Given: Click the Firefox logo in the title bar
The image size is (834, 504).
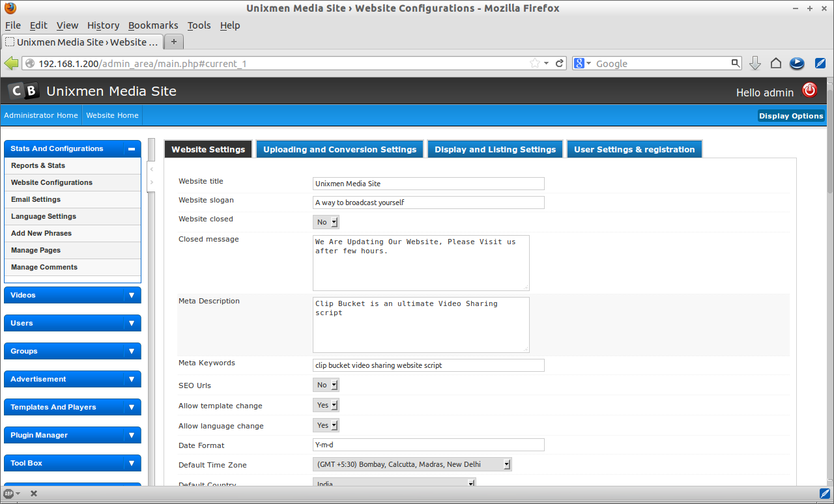Looking at the screenshot, I should click(x=10, y=8).
